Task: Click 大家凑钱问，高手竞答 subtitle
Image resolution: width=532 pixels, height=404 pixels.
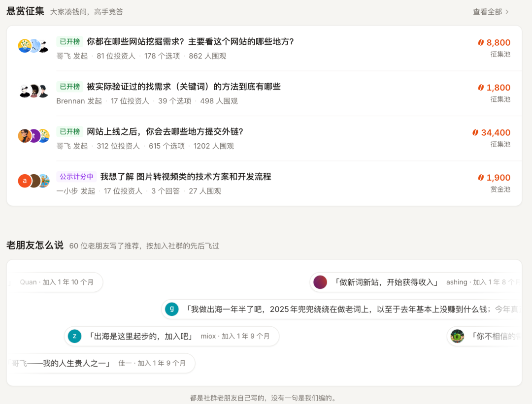Action: click(x=87, y=12)
